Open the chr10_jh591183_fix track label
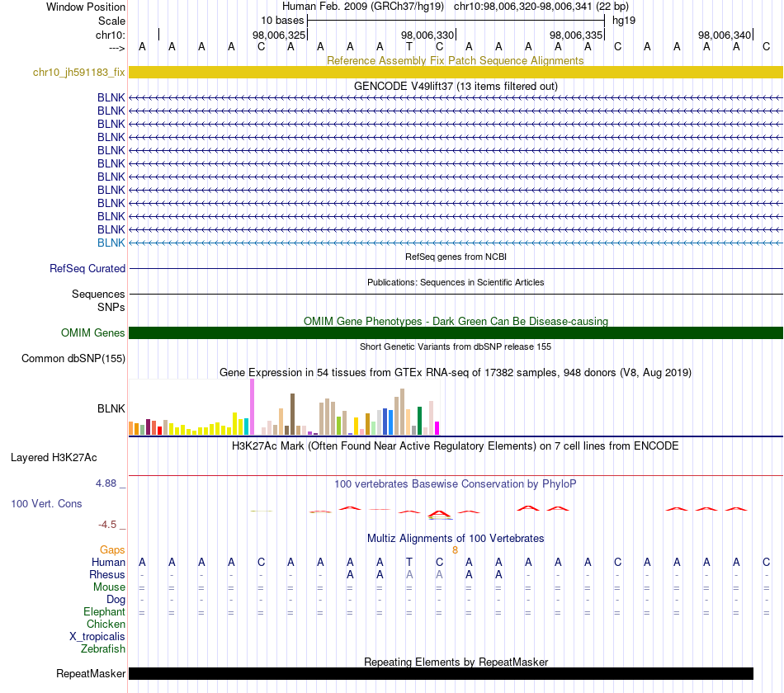This screenshot has width=784, height=693. (x=78, y=72)
